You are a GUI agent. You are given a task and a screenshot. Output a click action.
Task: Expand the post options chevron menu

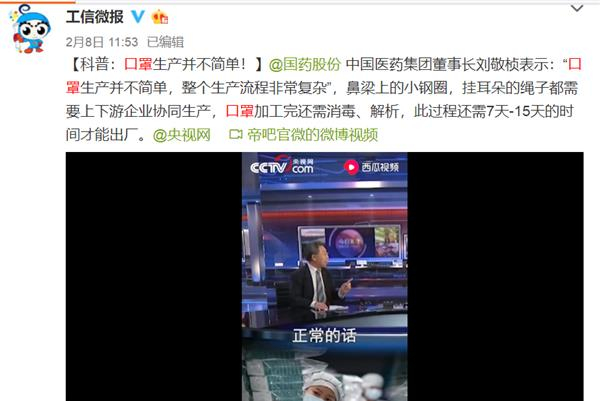tap(577, 9)
